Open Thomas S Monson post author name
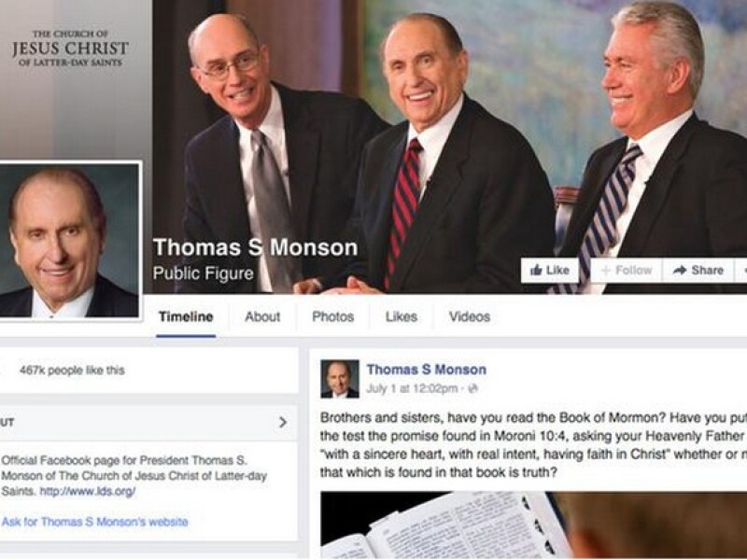The height and width of the screenshot is (560, 747). (427, 370)
